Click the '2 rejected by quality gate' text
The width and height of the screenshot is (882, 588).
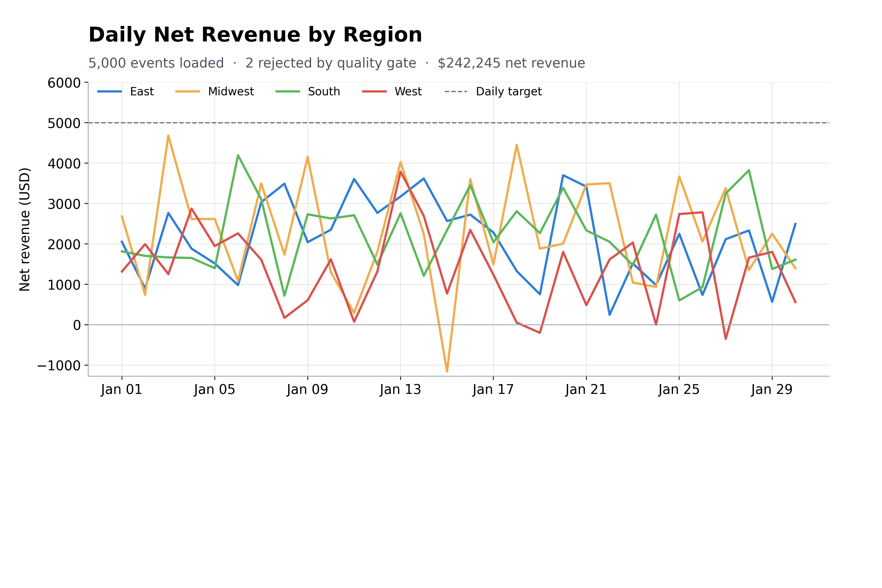pyautogui.click(x=331, y=63)
